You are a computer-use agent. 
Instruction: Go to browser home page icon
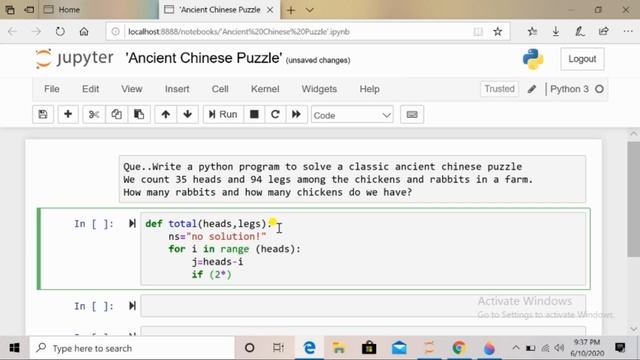(84, 31)
